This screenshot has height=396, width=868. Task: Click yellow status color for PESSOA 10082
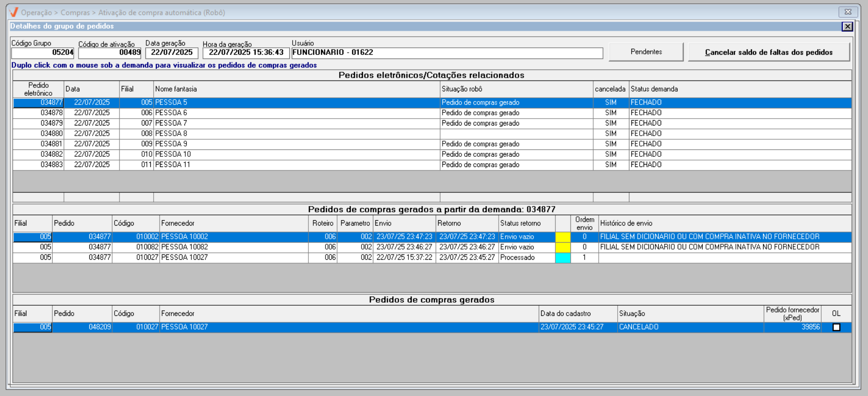[x=563, y=247]
